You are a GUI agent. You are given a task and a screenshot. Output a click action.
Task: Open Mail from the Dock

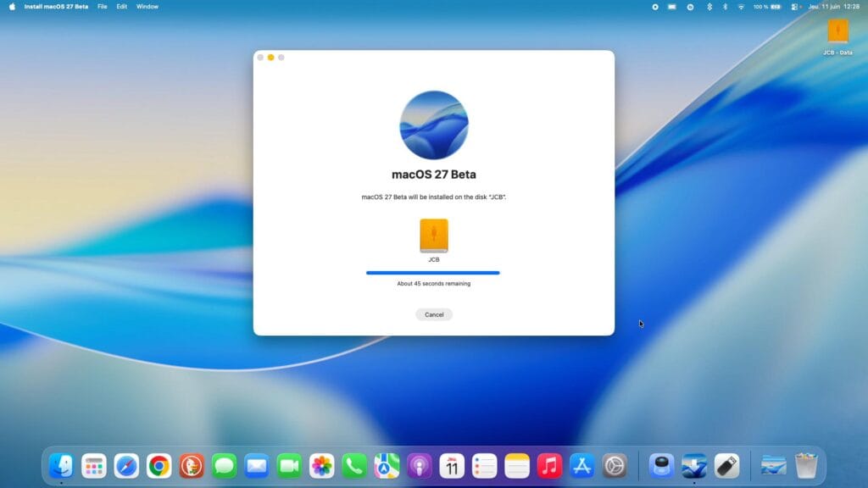[x=256, y=466]
